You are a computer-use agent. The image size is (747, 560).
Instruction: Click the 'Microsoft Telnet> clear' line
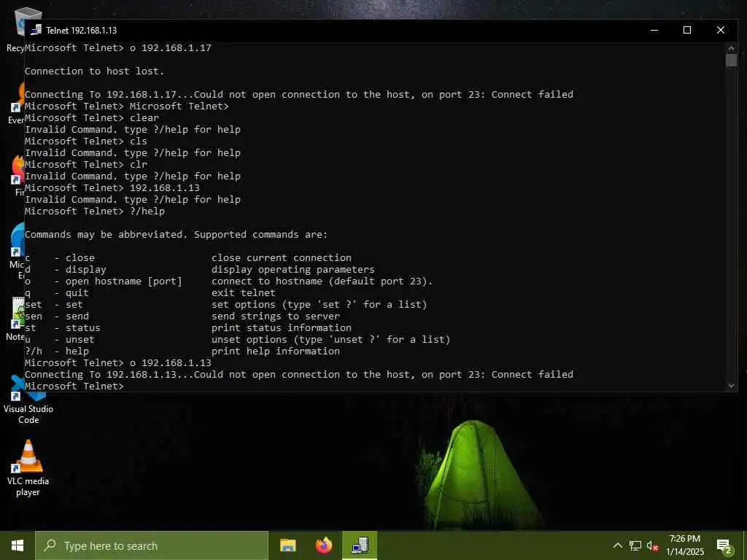(x=92, y=117)
